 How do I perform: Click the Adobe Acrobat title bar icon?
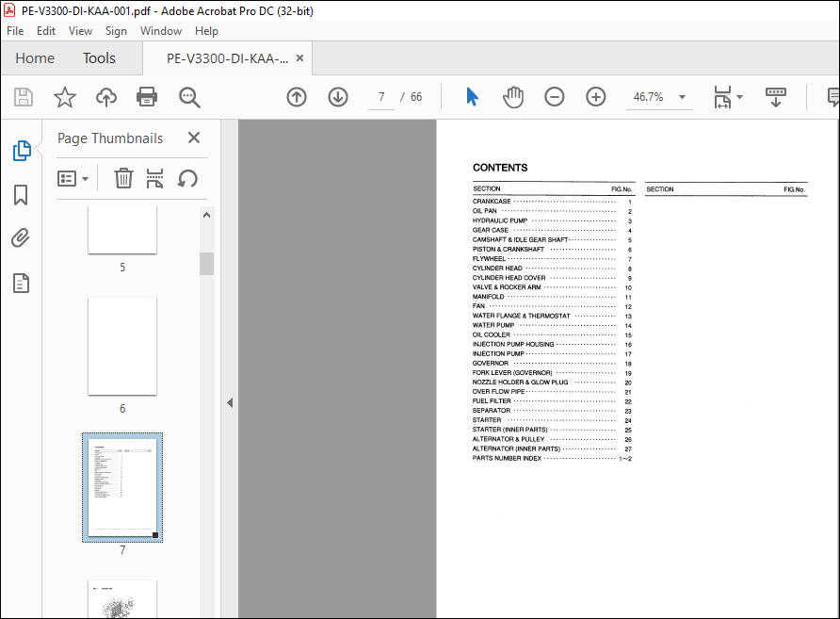9,10
